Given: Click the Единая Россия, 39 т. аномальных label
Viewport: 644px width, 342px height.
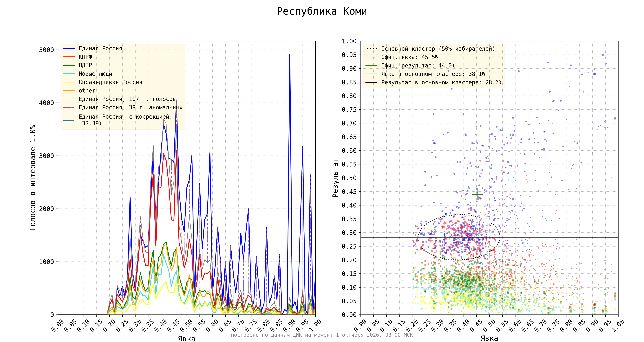Looking at the screenshot, I should click(131, 108).
